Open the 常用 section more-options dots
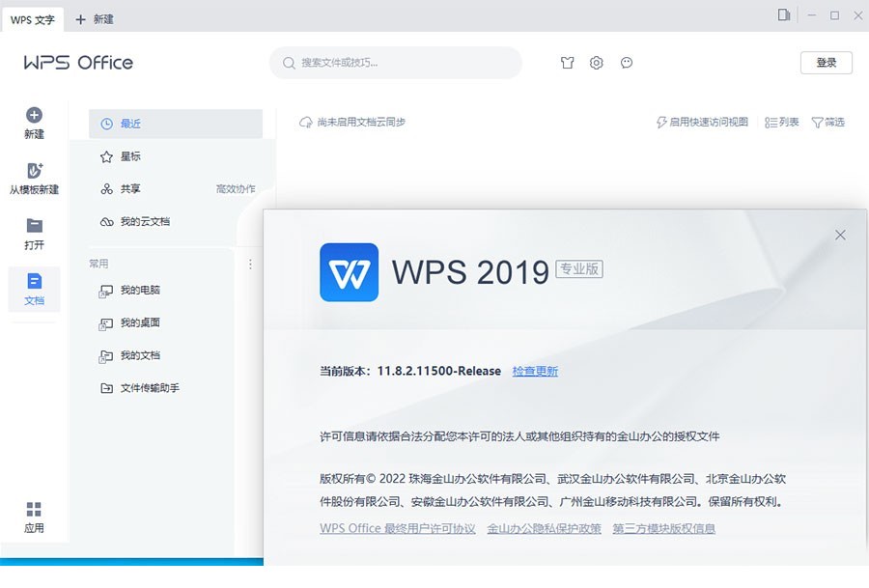This screenshot has height=588, width=869. click(x=250, y=264)
